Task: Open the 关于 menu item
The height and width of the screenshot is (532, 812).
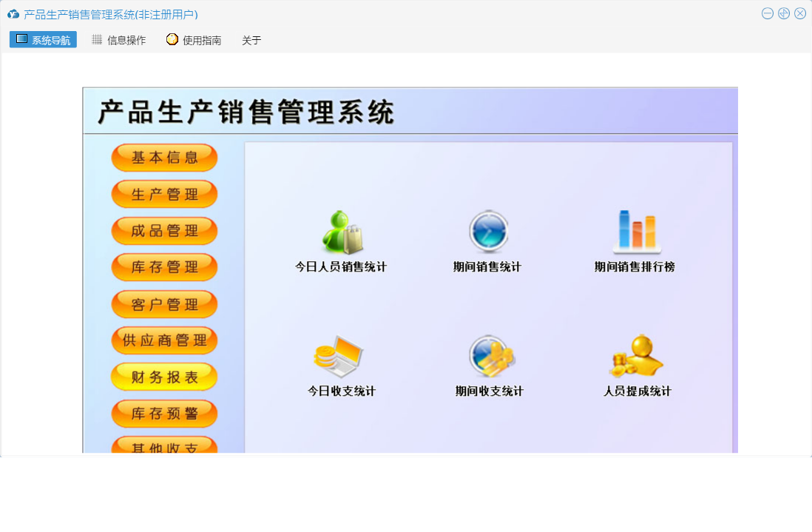Action: coord(251,40)
